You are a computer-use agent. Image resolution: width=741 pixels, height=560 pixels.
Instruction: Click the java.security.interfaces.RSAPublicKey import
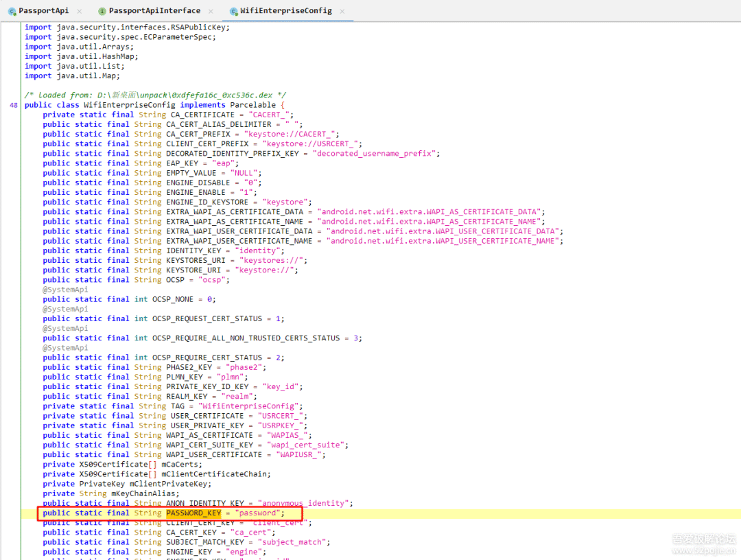coord(141,27)
